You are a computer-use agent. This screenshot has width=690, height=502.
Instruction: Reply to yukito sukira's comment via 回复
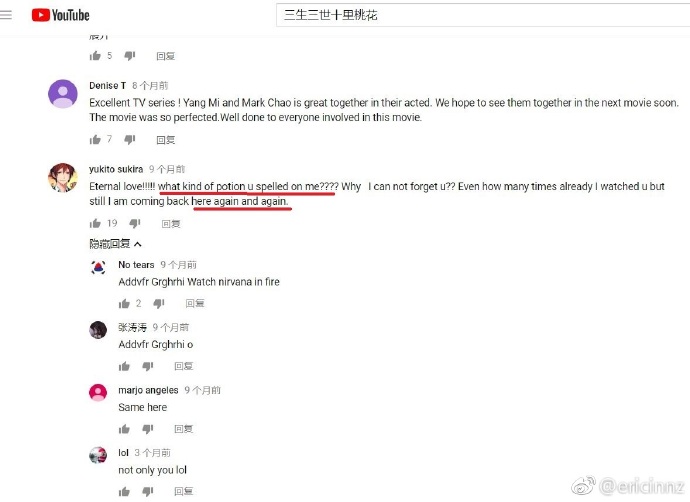(171, 224)
